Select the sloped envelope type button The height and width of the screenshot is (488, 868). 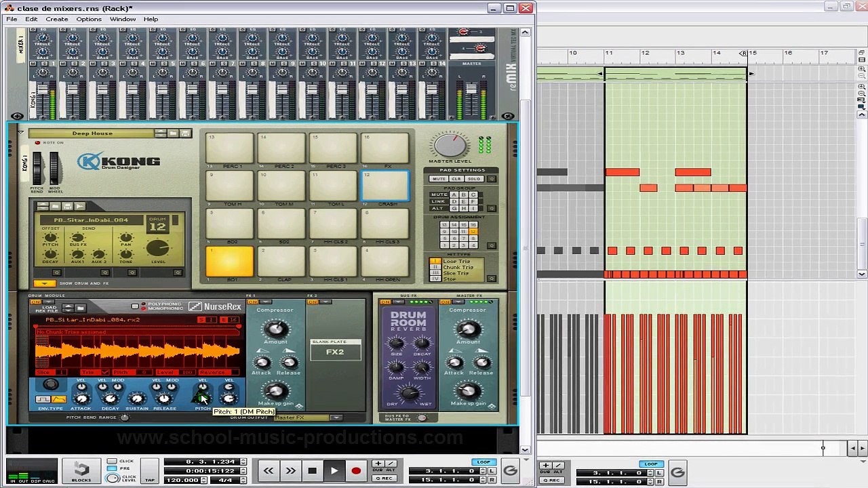(58, 399)
